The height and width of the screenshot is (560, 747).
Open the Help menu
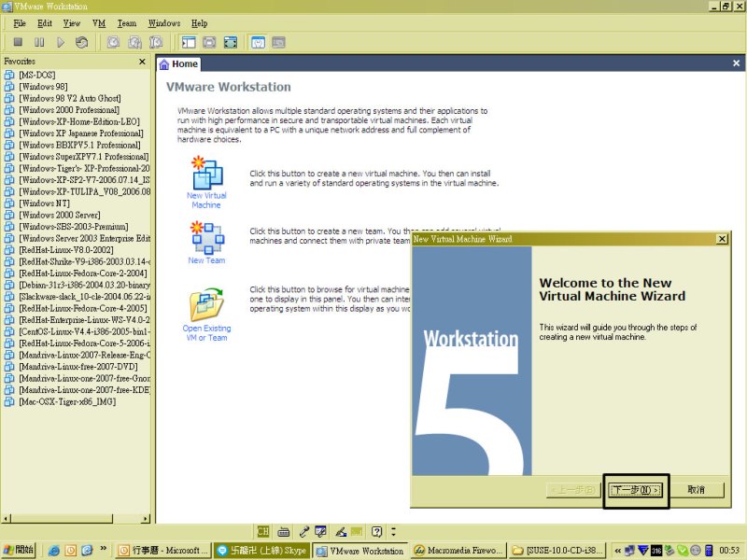pos(199,23)
